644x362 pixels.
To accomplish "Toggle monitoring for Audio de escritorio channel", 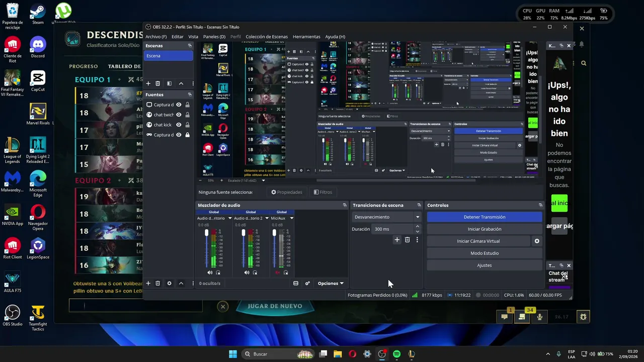I will pyautogui.click(x=218, y=273).
